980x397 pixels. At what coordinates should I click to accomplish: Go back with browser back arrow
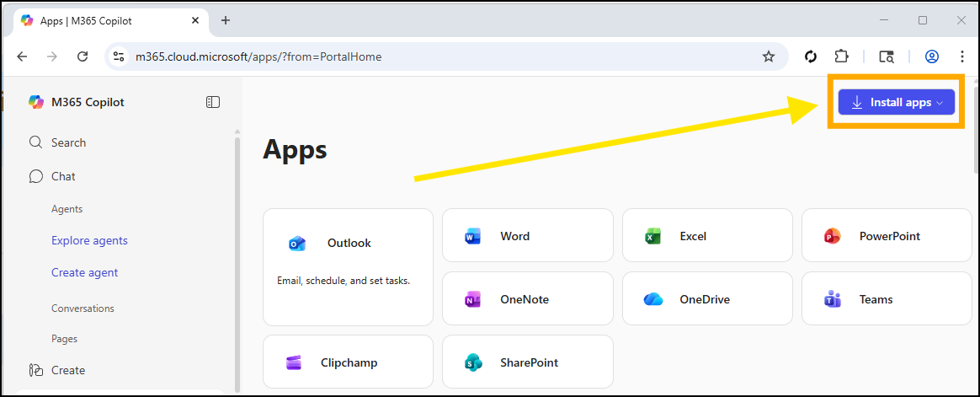pyautogui.click(x=23, y=57)
